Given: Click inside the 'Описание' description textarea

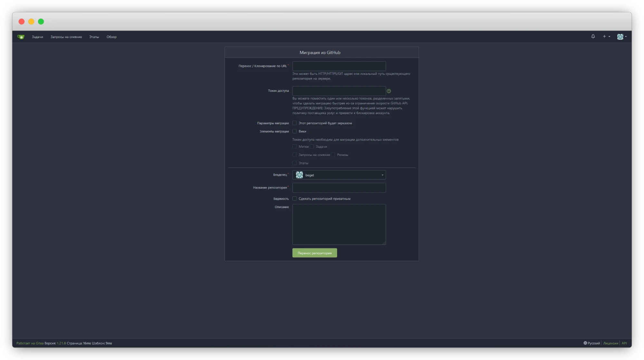Looking at the screenshot, I should coord(339,224).
